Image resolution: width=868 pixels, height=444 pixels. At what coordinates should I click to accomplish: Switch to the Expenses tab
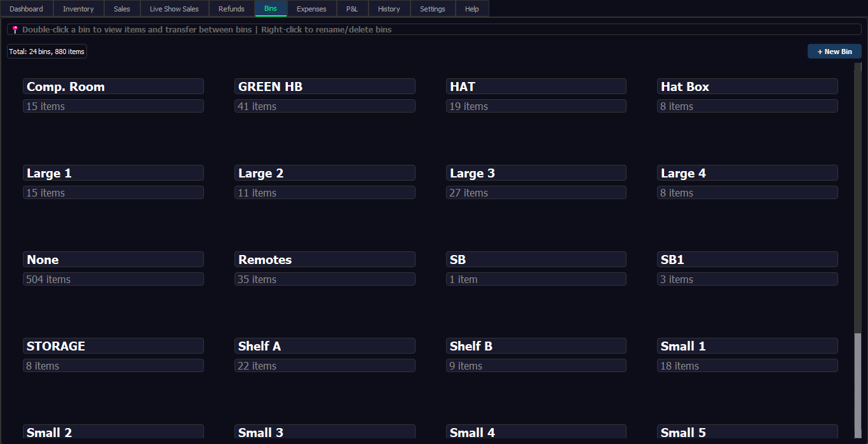click(x=311, y=9)
